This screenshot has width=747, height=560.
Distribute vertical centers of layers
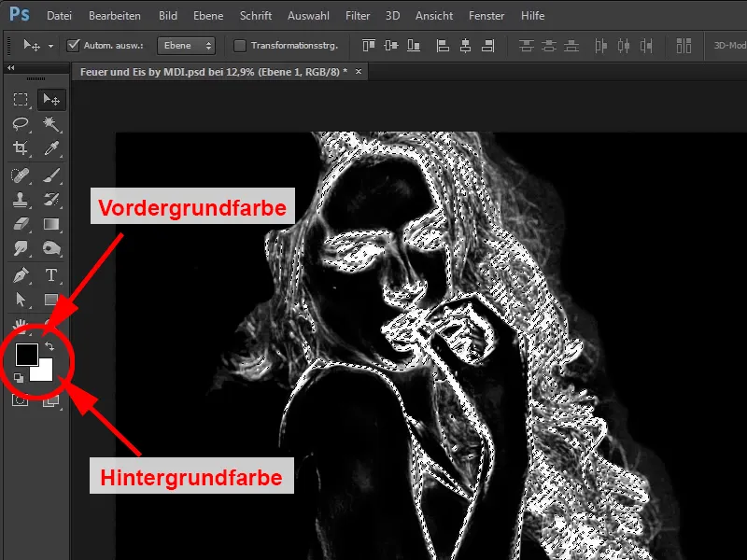coord(549,46)
